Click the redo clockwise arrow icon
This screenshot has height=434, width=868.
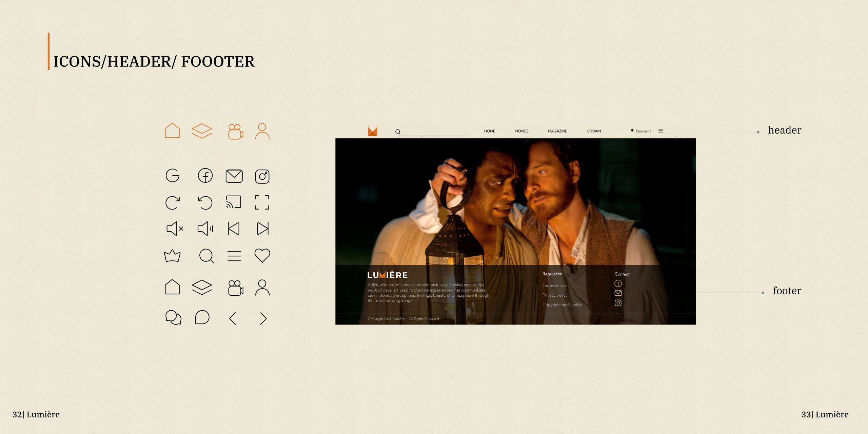pos(173,203)
